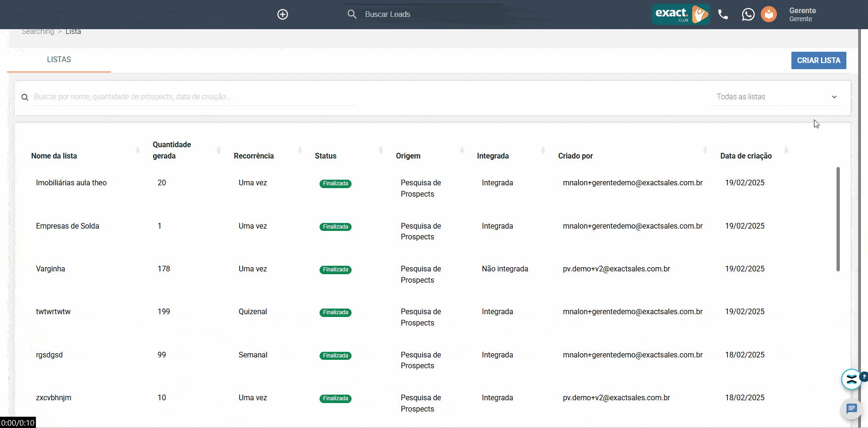This screenshot has width=868, height=428.
Task: Sort by Status column arrows
Action: click(381, 151)
